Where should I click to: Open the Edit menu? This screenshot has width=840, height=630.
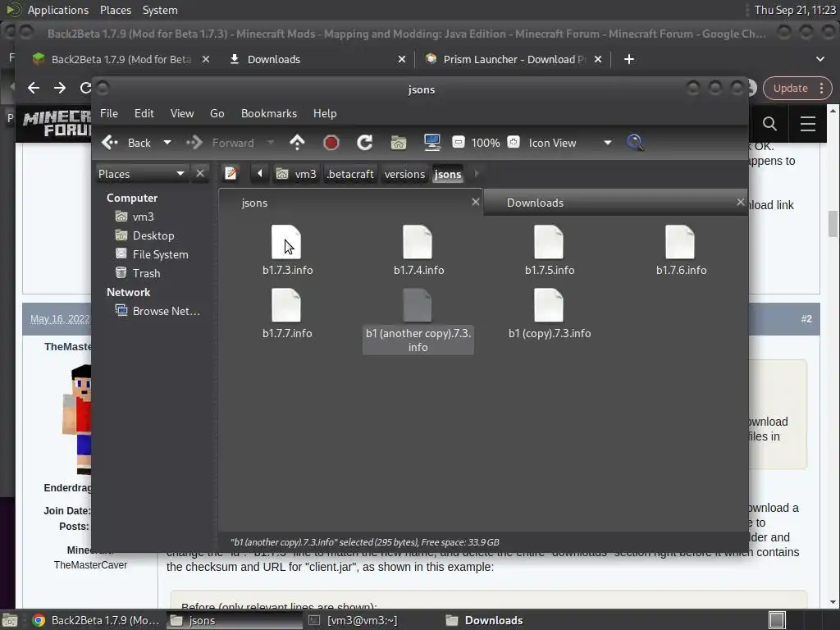tap(144, 113)
